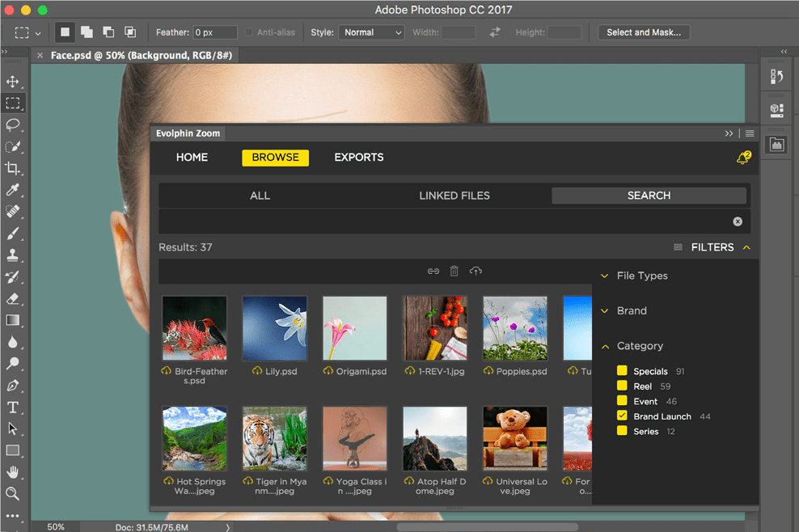Enable the Event category filter
The width and height of the screenshot is (799, 532).
[622, 400]
